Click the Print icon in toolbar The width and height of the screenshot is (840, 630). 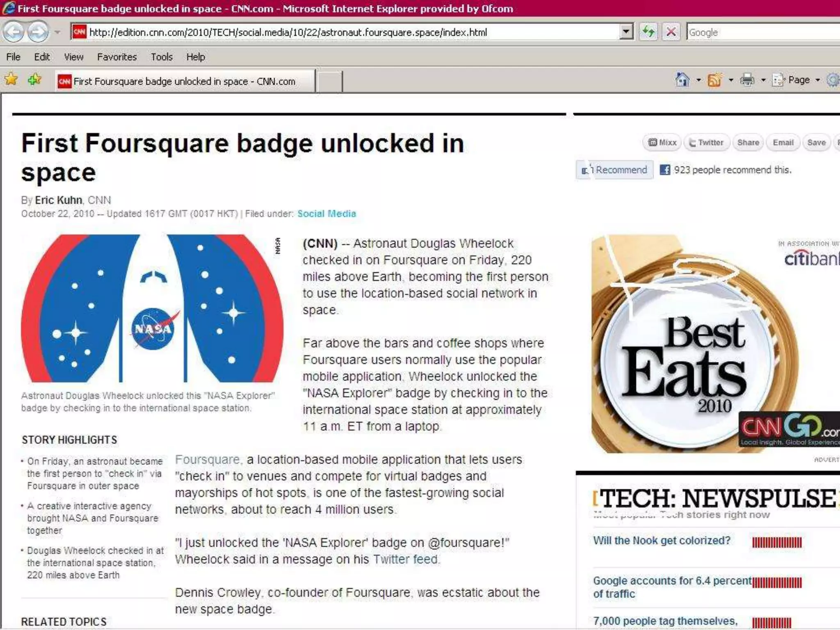coord(747,80)
